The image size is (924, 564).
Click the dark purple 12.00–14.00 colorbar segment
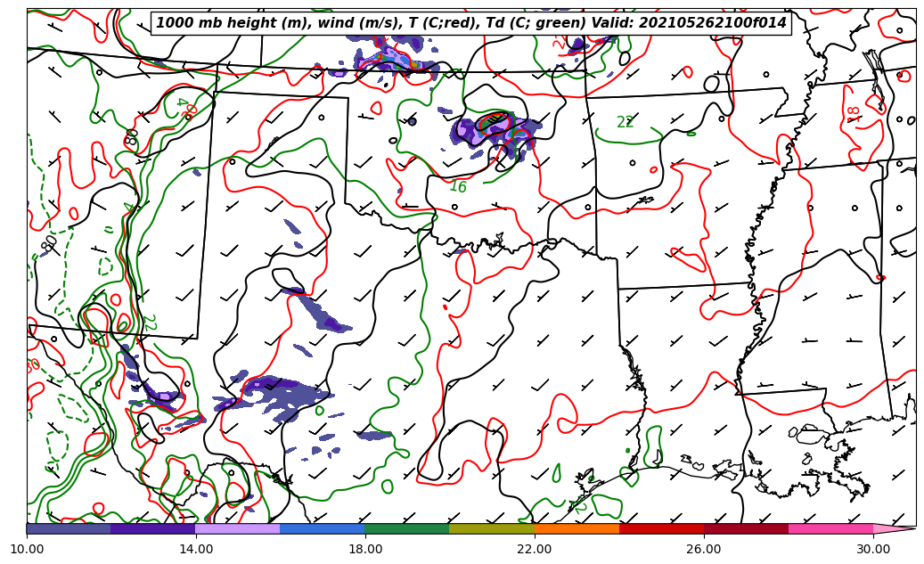[x=153, y=528]
